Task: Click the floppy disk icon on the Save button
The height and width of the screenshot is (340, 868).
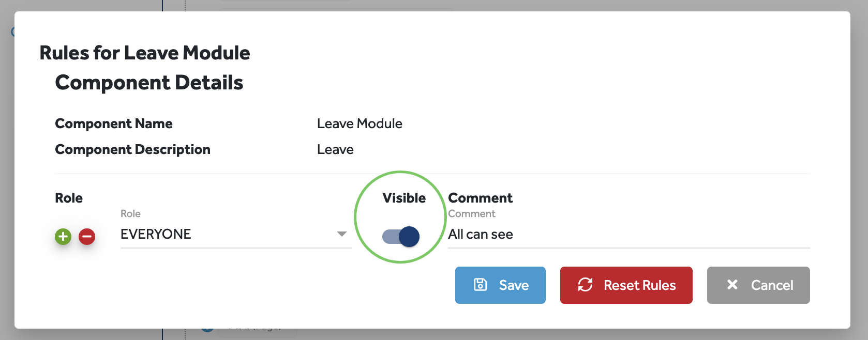Action: (x=481, y=285)
